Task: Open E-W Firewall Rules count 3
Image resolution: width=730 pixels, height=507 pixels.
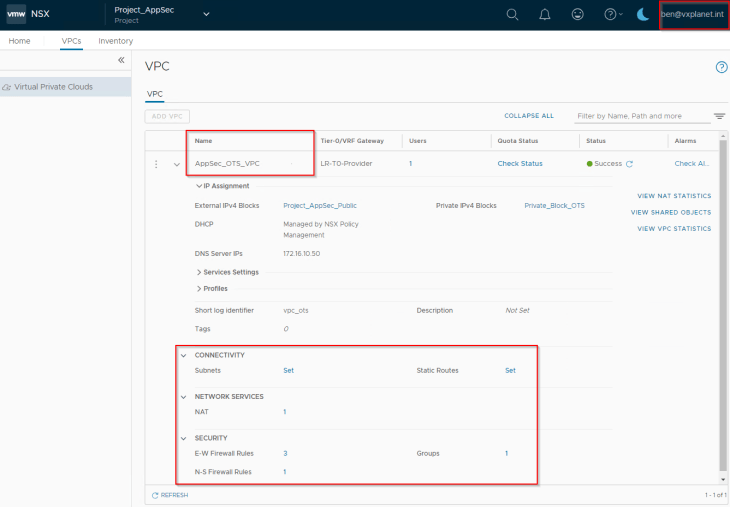Action: pos(285,453)
